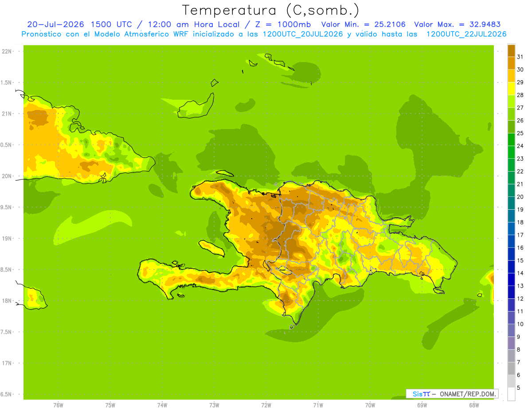Click the 'Valor Min. = 25.2106' value
532x411 pixels.
tap(363, 24)
